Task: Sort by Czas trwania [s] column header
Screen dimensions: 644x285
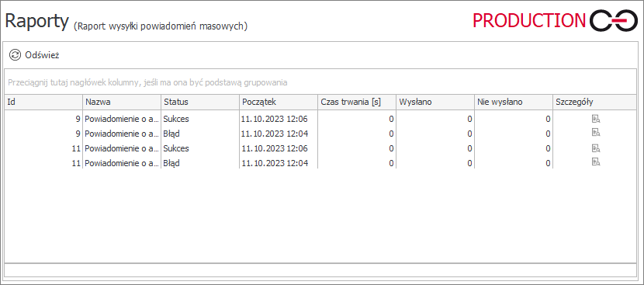Action: 357,102
